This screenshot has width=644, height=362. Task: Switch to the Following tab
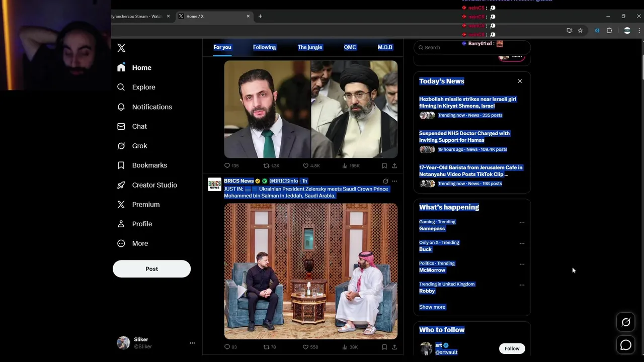point(265,47)
